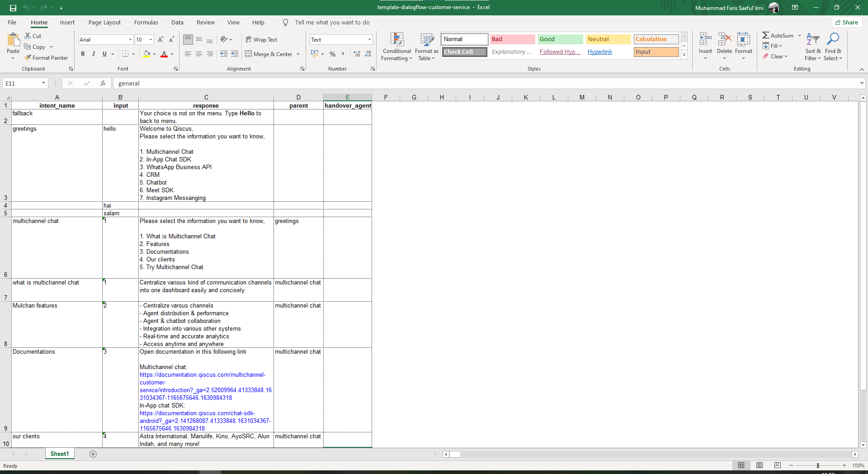
Task: Apply bold formatting to selected cell
Action: pyautogui.click(x=83, y=54)
